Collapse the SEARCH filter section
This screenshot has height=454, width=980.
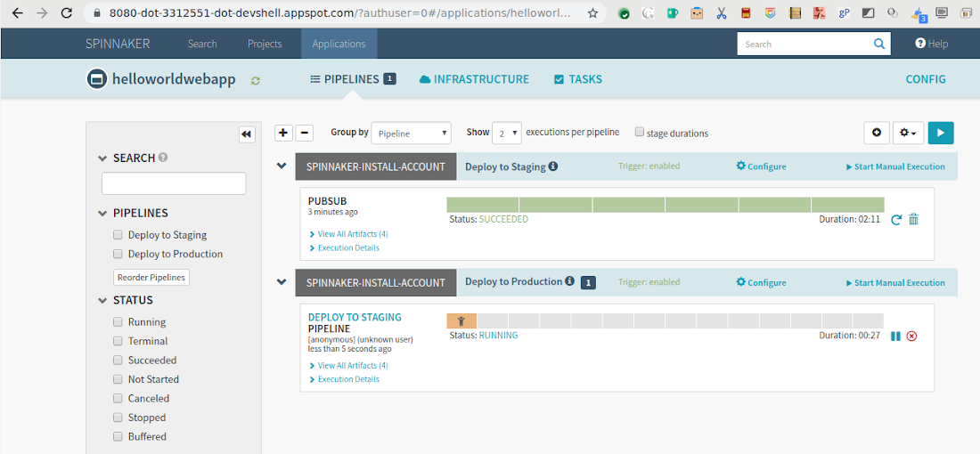pos(103,158)
